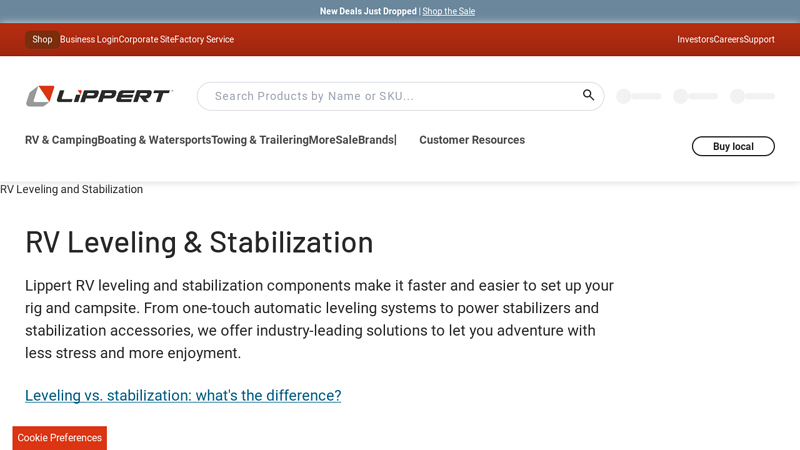The image size is (800, 450).
Task: Expand the Boating & Watersports menu
Action: coord(154,140)
